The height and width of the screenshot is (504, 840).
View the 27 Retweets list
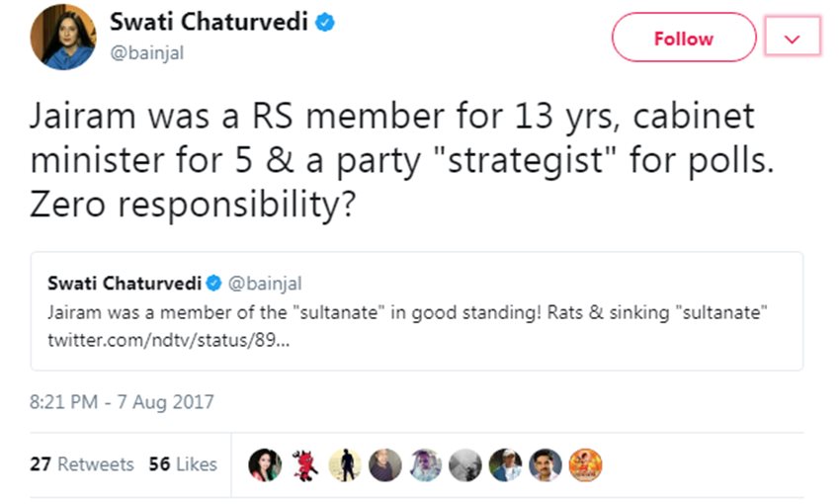[82, 463]
